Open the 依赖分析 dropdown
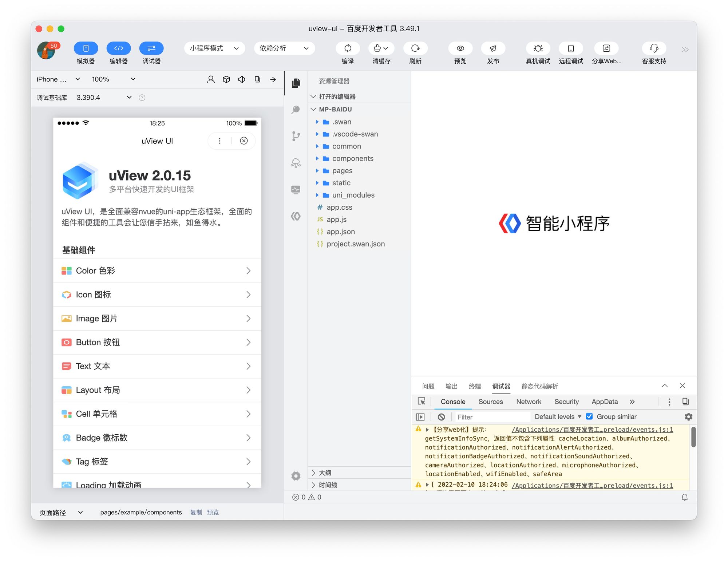The width and height of the screenshot is (728, 561). pos(284,48)
